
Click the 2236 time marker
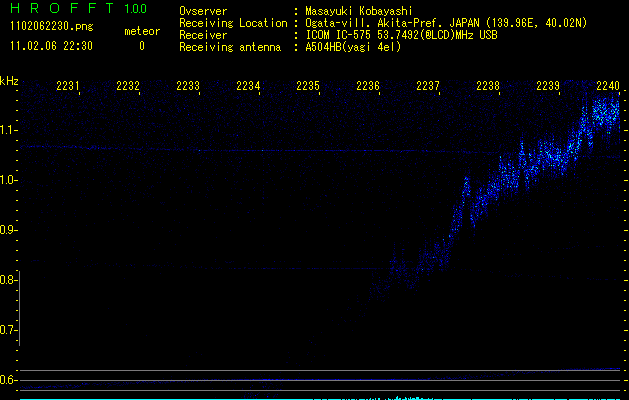point(368,86)
